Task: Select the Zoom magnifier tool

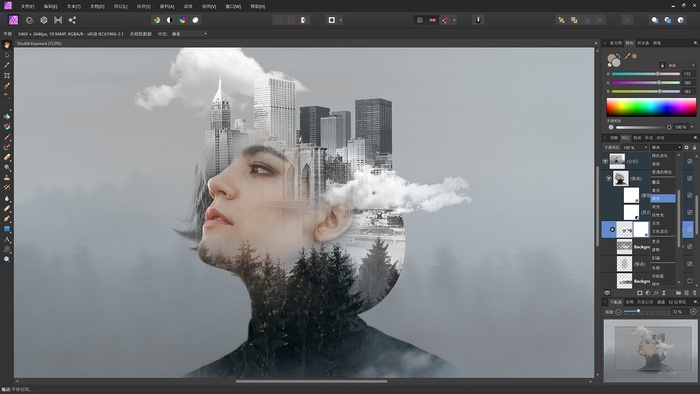Action: (x=7, y=259)
